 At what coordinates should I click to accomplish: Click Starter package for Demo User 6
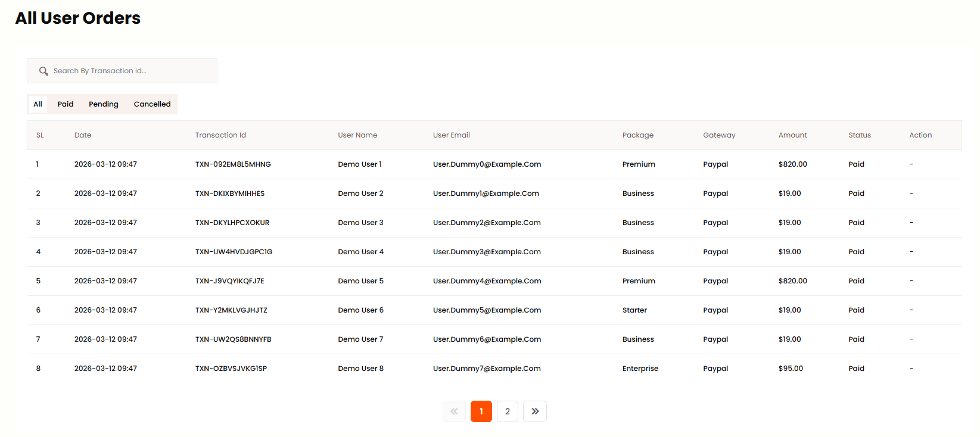(x=634, y=310)
